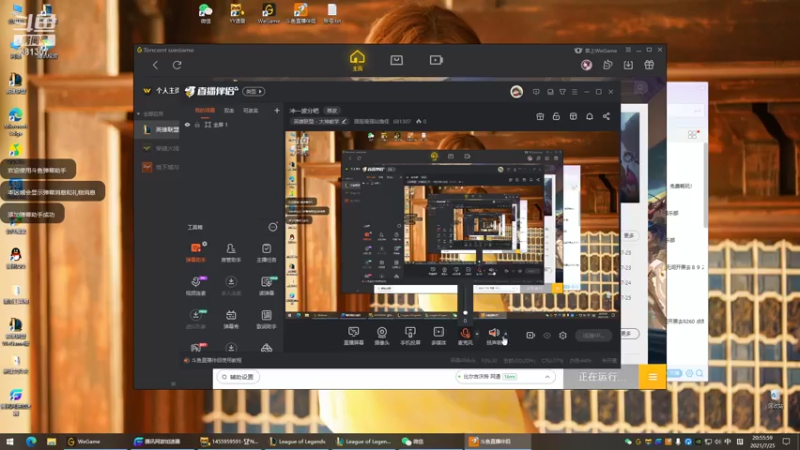Click the 正在运行 game status button
This screenshot has height=450, width=800.
602,377
